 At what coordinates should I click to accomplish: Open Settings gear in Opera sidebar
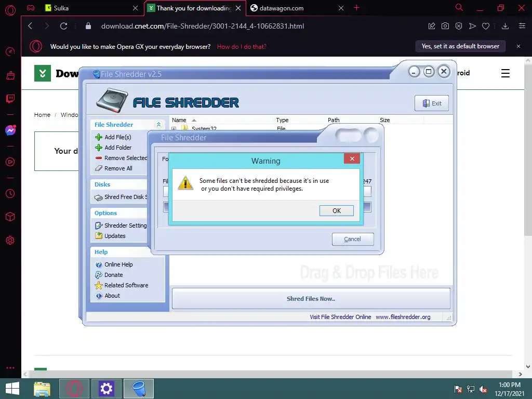(x=10, y=240)
